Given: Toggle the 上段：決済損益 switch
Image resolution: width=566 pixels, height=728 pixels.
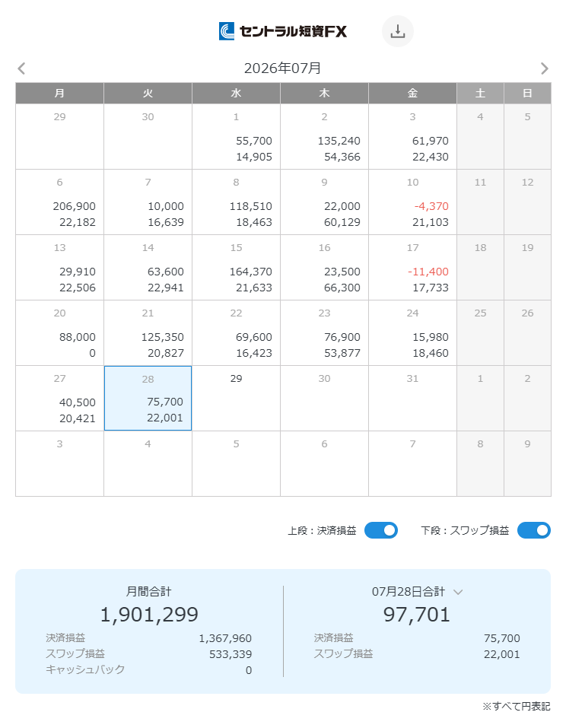Looking at the screenshot, I should tap(380, 530).
